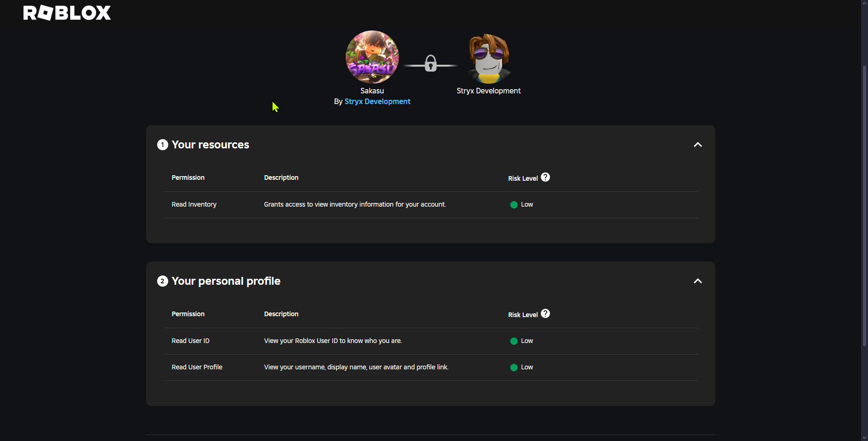Click Permission column header in Your resources
The image size is (868, 441).
188,178
